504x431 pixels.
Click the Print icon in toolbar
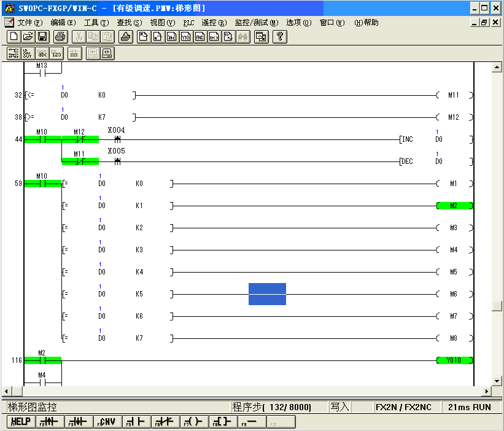pyautogui.click(x=60, y=37)
